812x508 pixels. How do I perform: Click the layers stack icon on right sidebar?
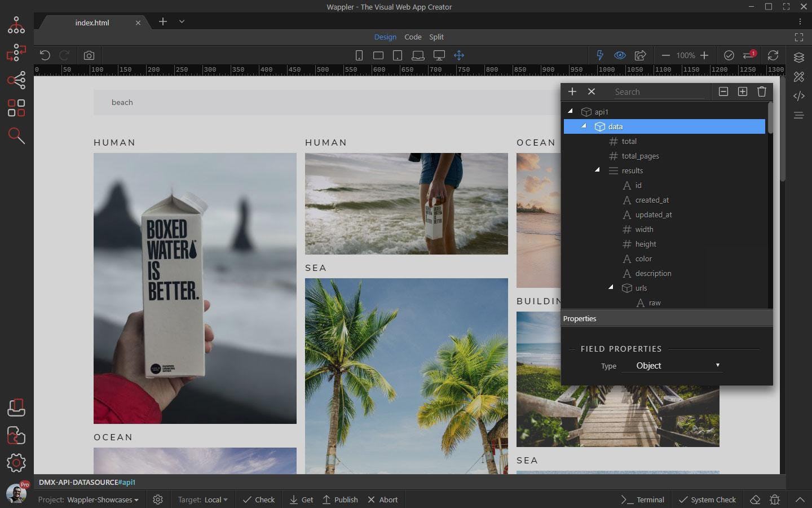799,57
